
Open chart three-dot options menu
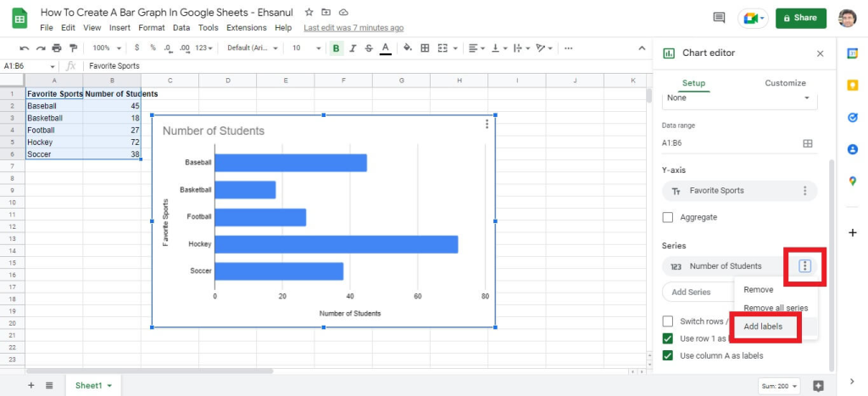(x=487, y=124)
